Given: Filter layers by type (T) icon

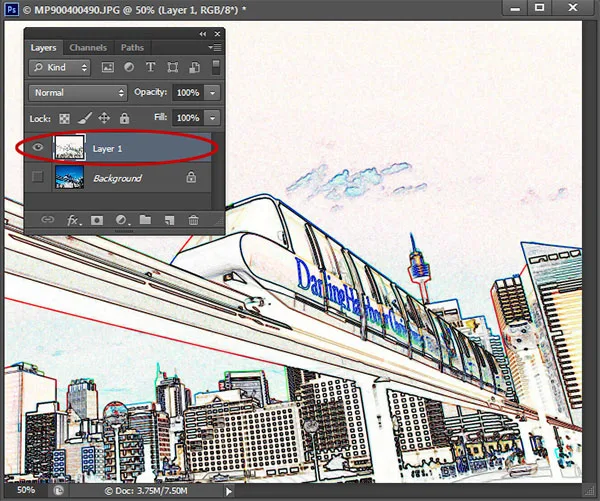Looking at the screenshot, I should point(150,67).
